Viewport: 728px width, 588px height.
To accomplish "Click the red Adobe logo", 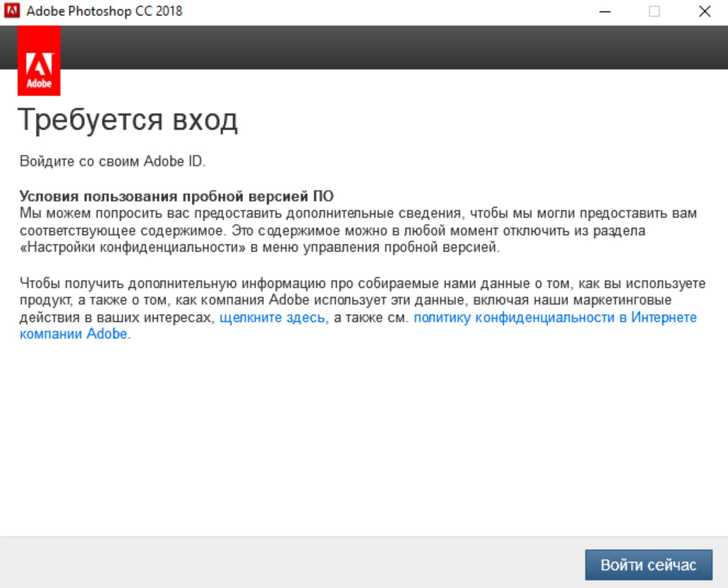I will (39, 61).
